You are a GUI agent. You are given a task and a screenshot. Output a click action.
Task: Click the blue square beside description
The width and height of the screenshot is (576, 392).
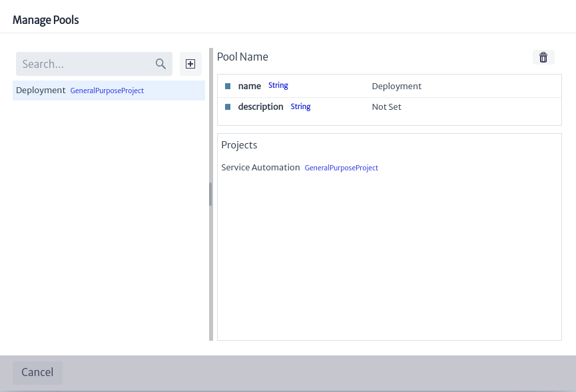click(228, 106)
